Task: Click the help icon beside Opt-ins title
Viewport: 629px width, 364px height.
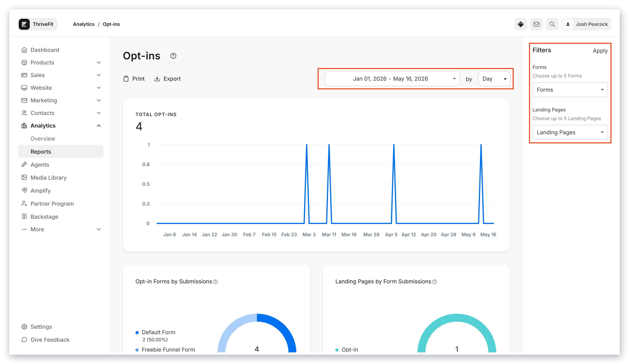Action: (x=173, y=56)
